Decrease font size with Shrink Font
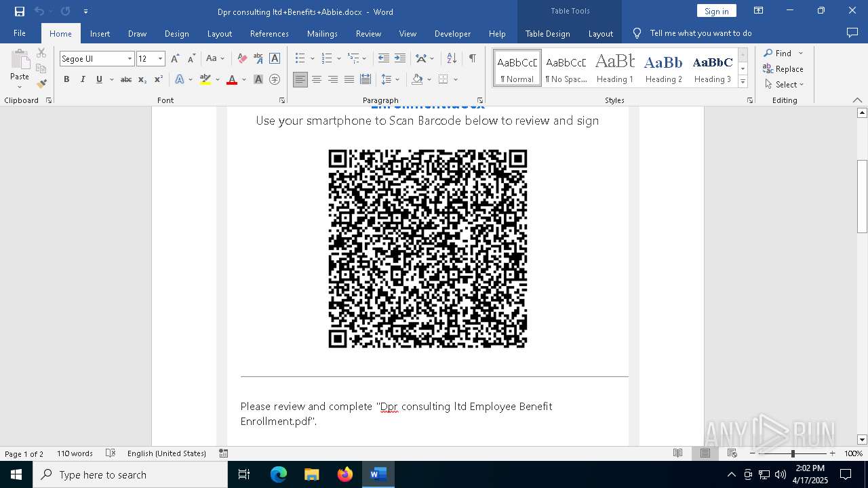The image size is (868, 488). coord(191,59)
